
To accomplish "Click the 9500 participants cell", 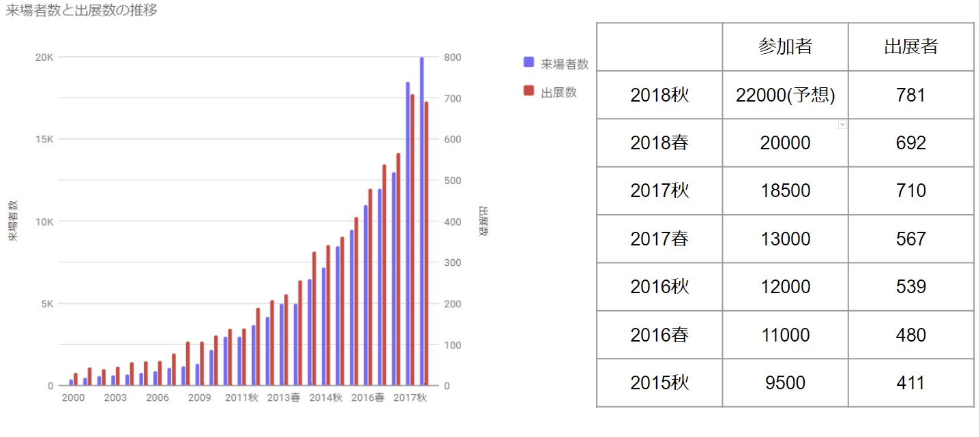I will pos(786,382).
